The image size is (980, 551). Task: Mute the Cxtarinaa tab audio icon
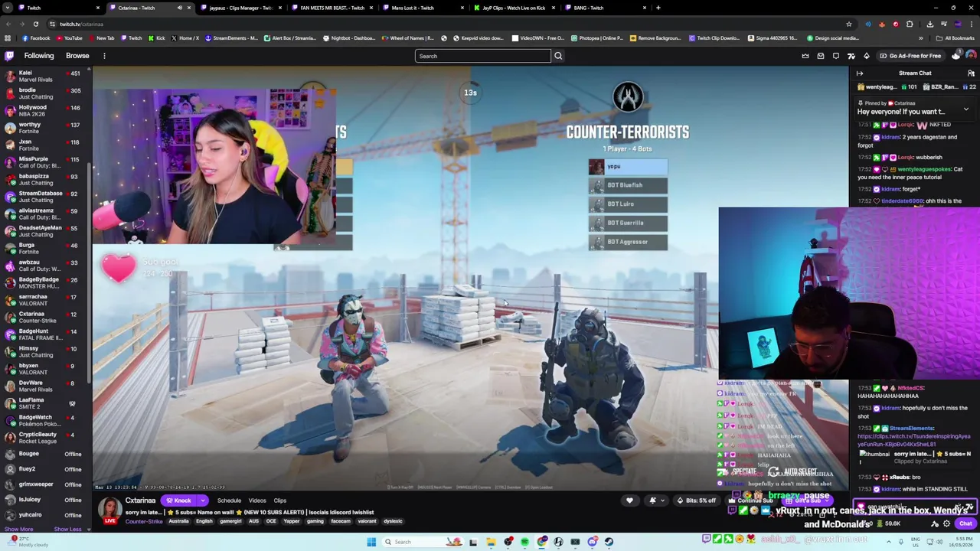coord(180,8)
